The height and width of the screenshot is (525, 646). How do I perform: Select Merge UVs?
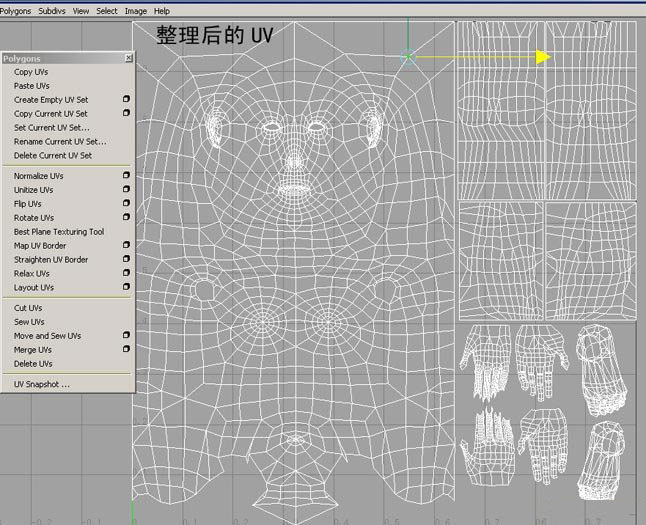click(33, 350)
